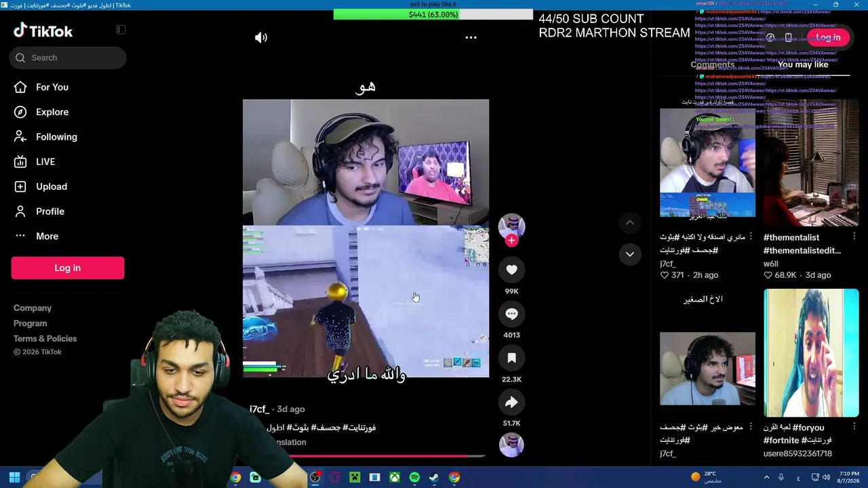Screen dimensions: 868x488
Task: Open the #foryou لعبة القرن video thumbnail
Action: (811, 353)
